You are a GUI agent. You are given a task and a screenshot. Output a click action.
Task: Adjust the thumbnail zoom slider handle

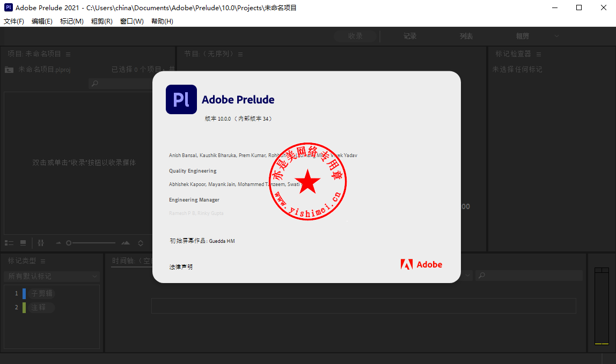click(x=69, y=243)
